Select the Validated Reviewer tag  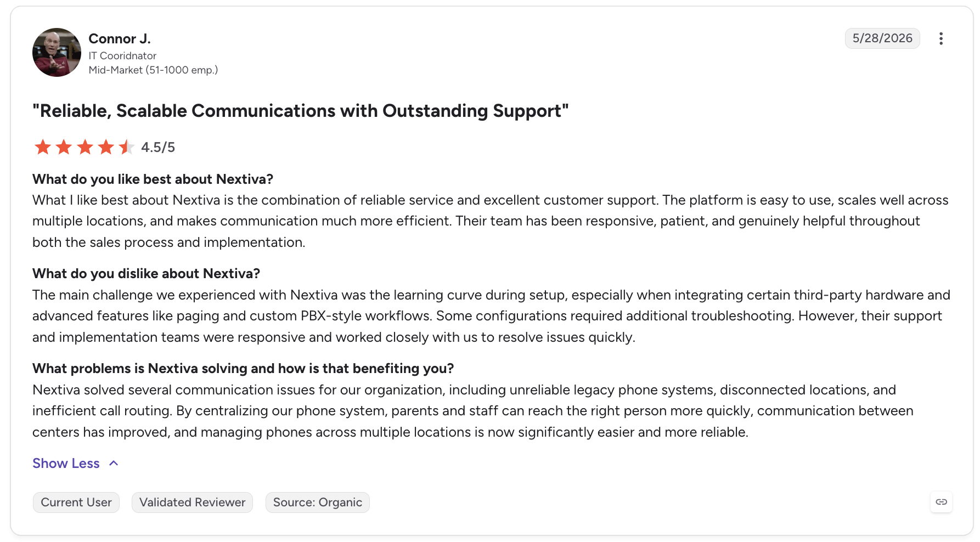point(192,503)
